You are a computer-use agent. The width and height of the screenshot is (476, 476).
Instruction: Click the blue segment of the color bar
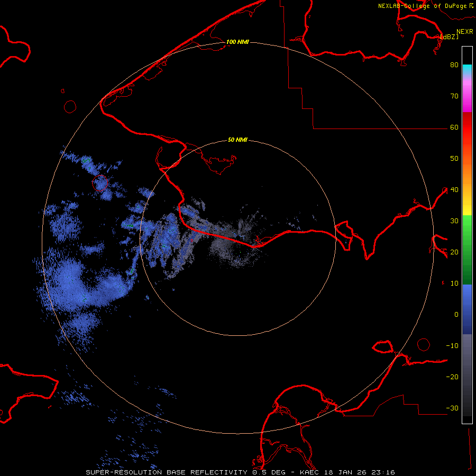[x=467, y=309]
